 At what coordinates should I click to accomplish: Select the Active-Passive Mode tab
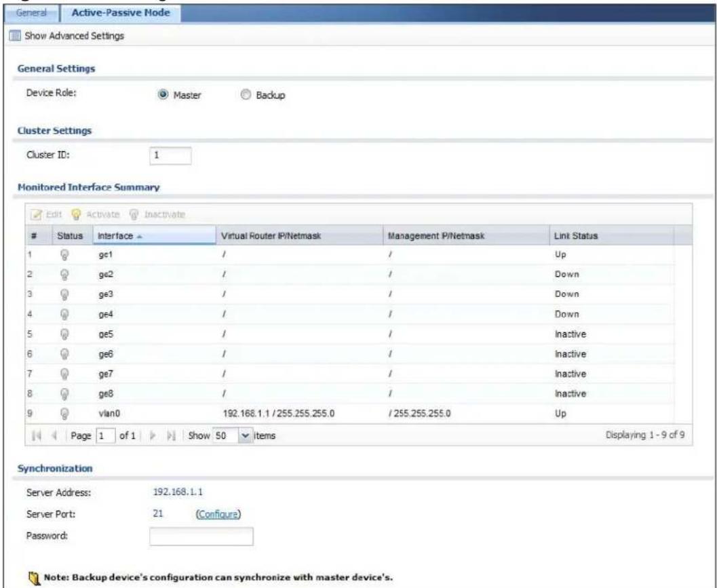[121, 13]
